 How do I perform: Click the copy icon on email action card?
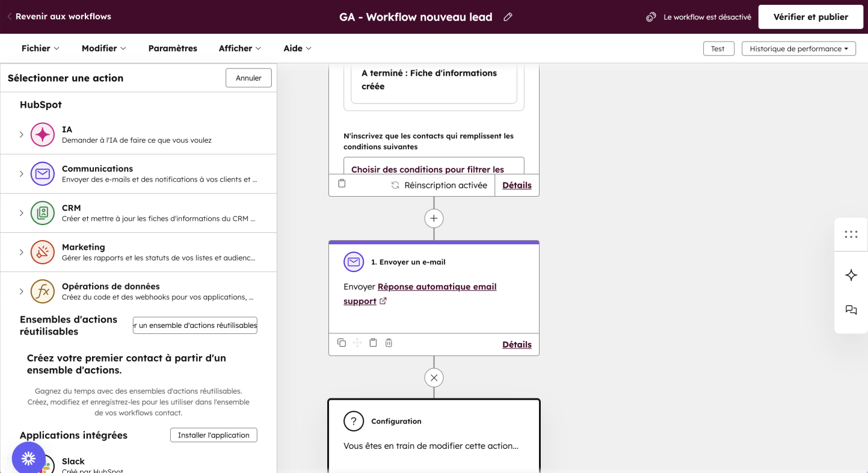tap(342, 343)
